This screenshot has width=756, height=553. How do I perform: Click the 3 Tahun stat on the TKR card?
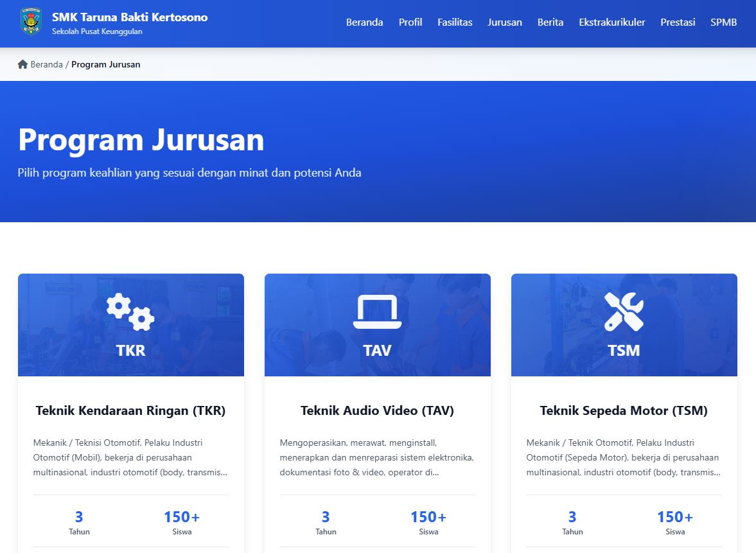tap(79, 522)
